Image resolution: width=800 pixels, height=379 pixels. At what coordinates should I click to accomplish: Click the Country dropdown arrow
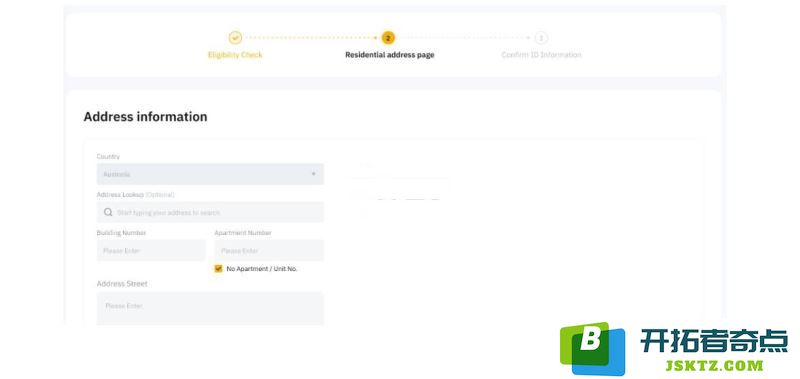[313, 174]
